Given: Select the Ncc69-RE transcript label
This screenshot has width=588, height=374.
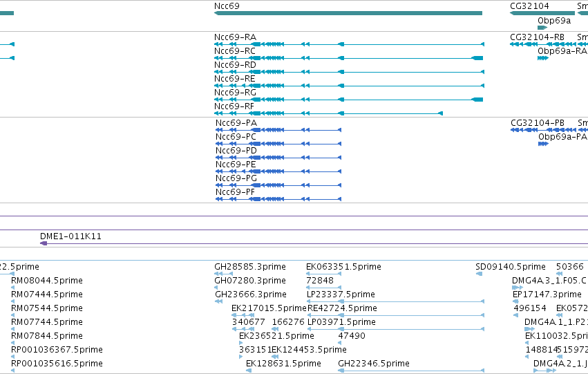Looking at the screenshot, I should coord(235,79).
